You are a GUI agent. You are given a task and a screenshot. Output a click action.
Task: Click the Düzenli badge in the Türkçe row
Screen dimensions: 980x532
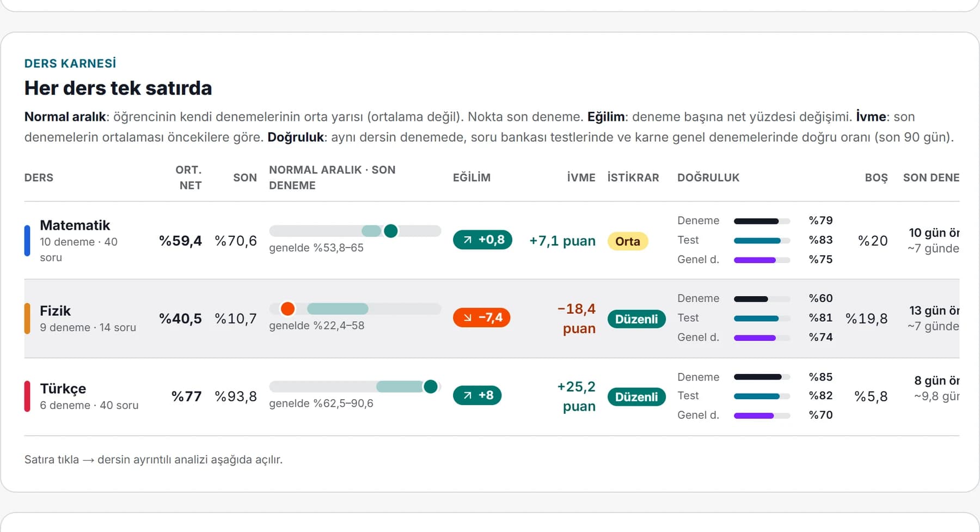[x=636, y=397]
